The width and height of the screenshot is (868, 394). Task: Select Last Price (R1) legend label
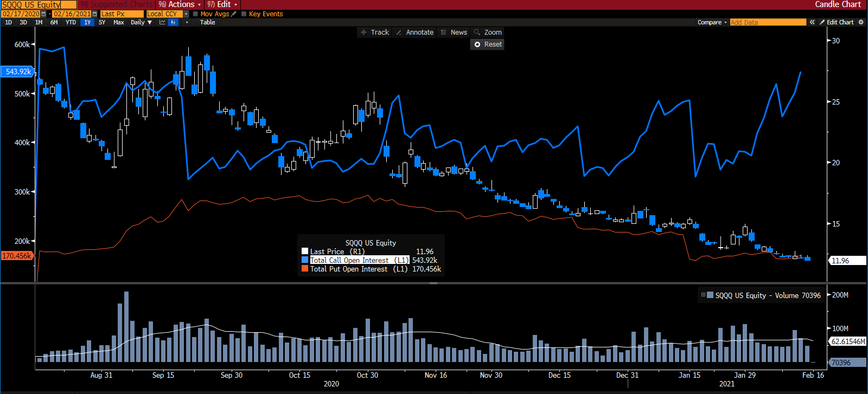coord(337,251)
